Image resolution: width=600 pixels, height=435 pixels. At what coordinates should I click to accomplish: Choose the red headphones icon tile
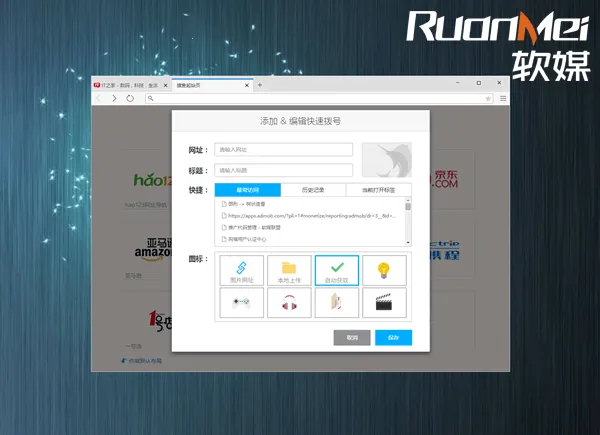[289, 303]
